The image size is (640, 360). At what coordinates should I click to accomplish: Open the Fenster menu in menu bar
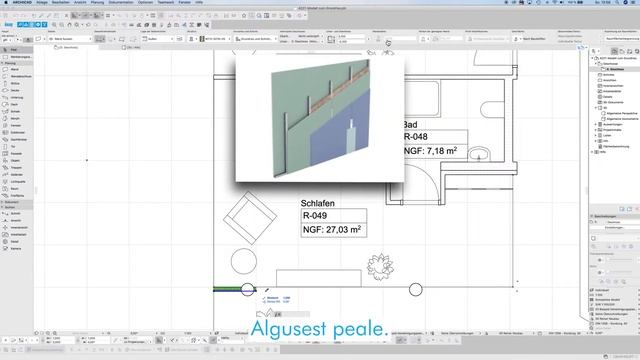(184, 2)
